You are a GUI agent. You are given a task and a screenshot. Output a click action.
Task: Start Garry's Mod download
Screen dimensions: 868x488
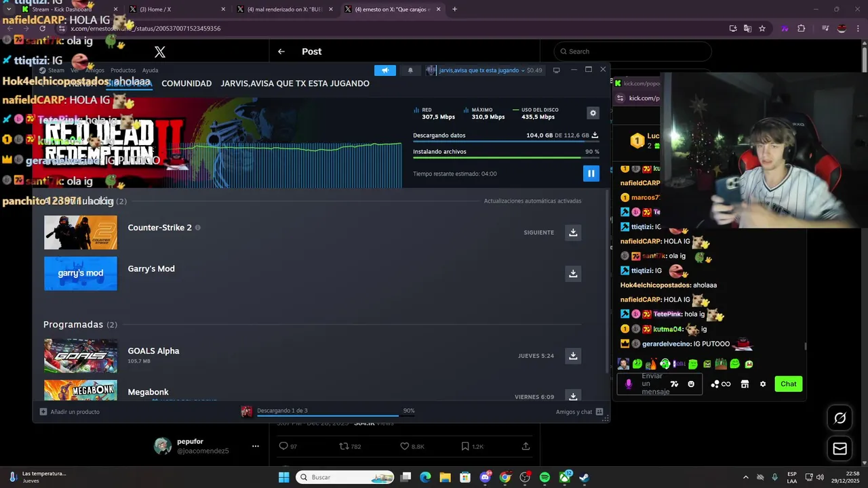[573, 274]
